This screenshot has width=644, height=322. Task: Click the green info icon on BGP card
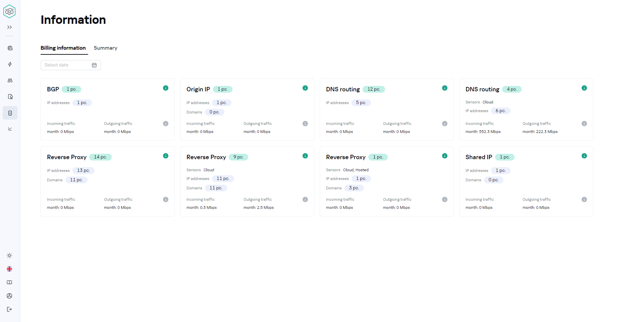(x=166, y=88)
